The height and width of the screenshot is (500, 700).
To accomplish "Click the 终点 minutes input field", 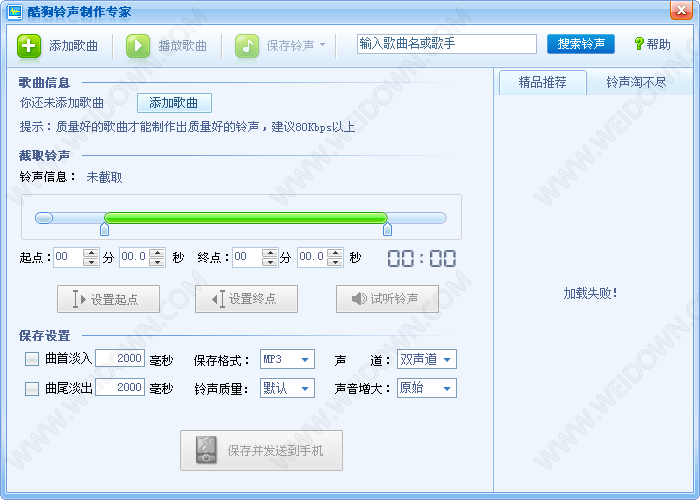I will point(247,257).
